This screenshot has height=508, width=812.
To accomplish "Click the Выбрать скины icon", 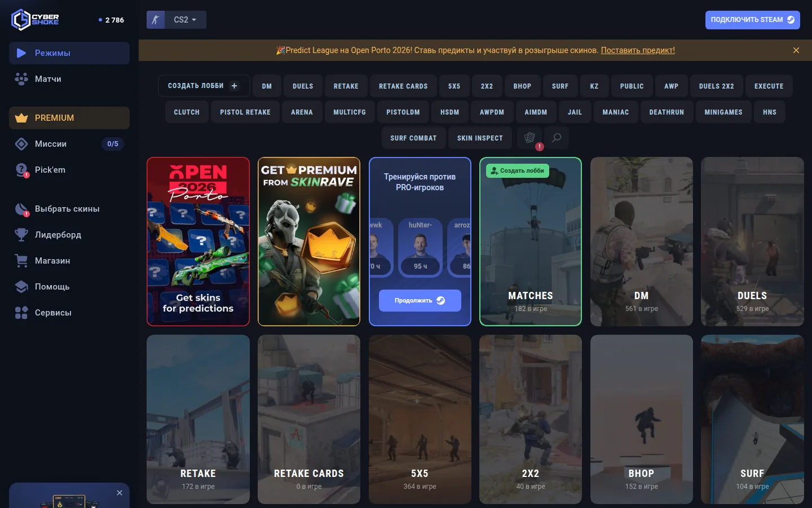I will [21, 209].
